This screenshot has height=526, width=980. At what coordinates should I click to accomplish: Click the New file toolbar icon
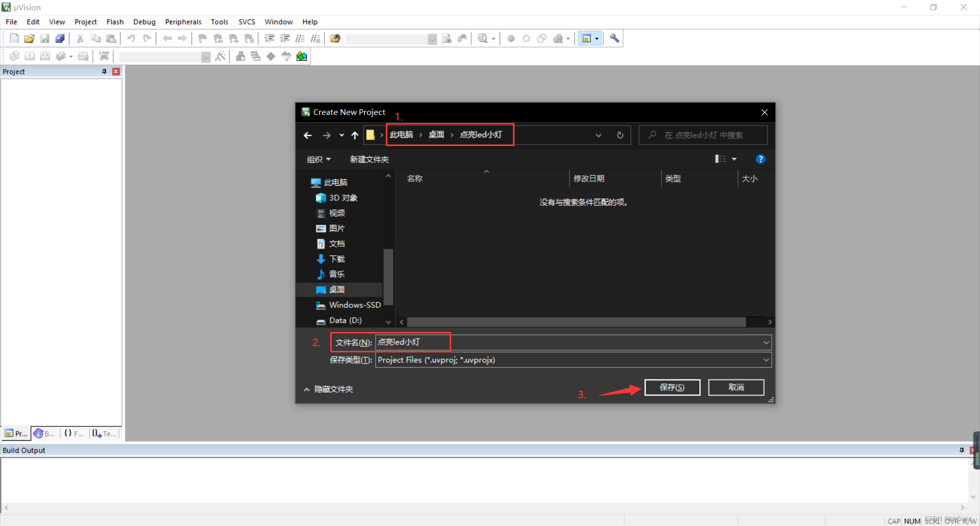pyautogui.click(x=14, y=38)
